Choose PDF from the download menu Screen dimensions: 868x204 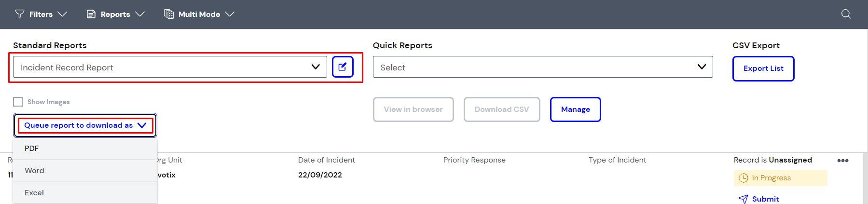point(32,149)
